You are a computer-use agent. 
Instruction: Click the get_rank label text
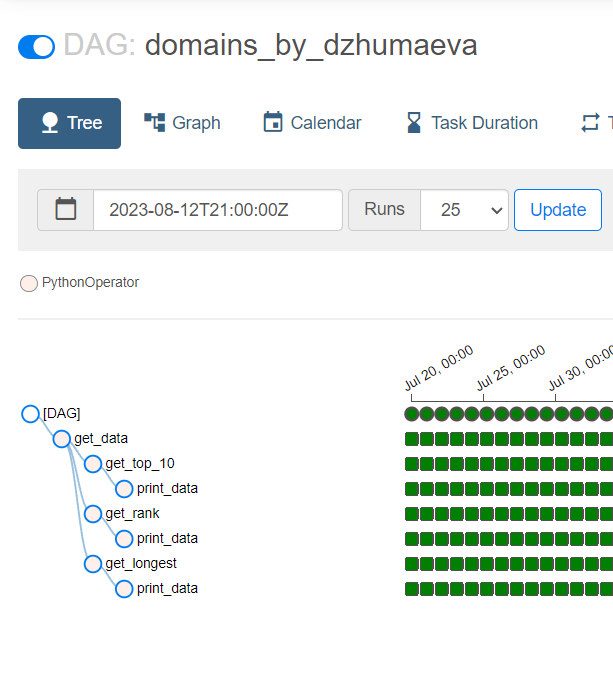coord(133,513)
